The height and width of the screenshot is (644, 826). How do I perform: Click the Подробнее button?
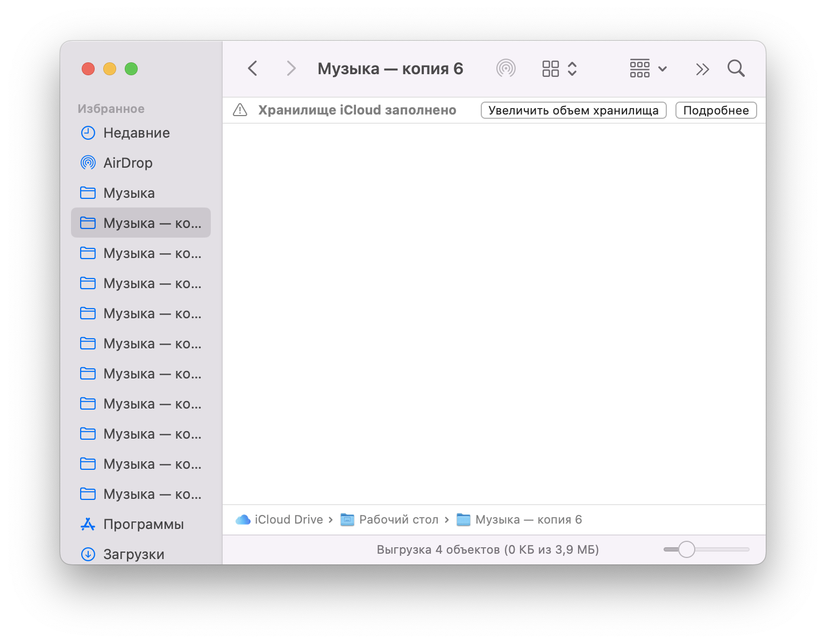click(x=716, y=110)
